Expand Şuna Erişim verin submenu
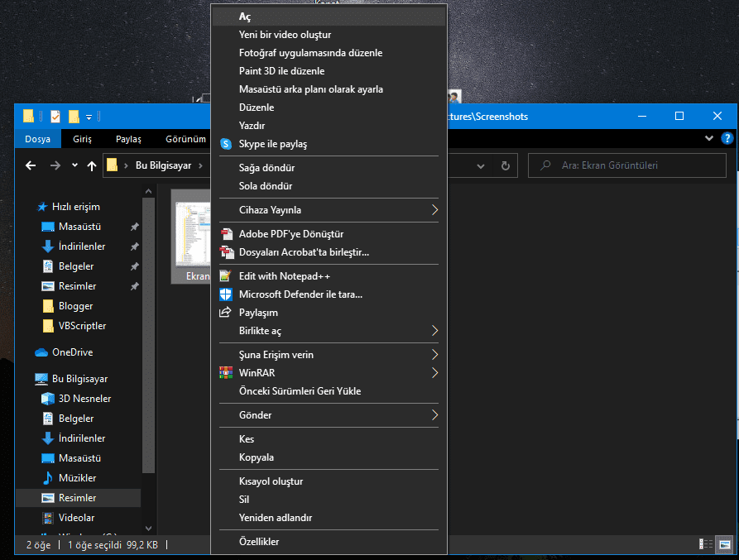739x560 pixels. (x=434, y=355)
